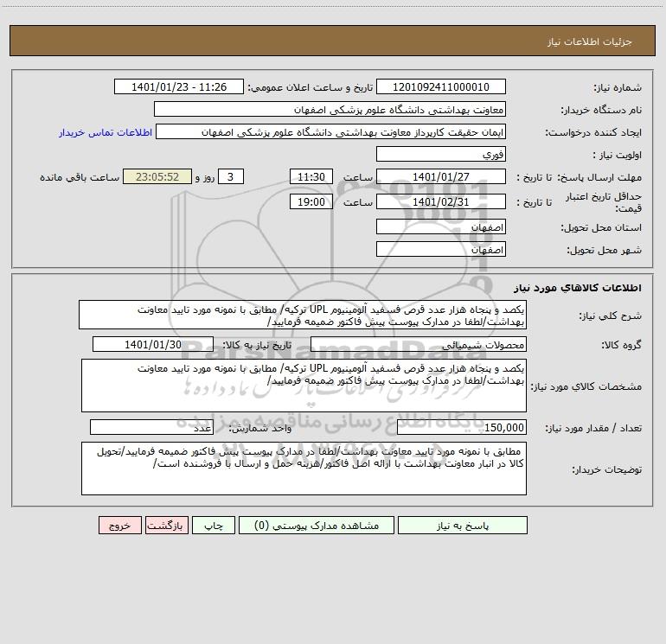Open 'اطلاعات تماس خریدار' link
Viewport: 666px width, 644px height.
tap(106, 132)
